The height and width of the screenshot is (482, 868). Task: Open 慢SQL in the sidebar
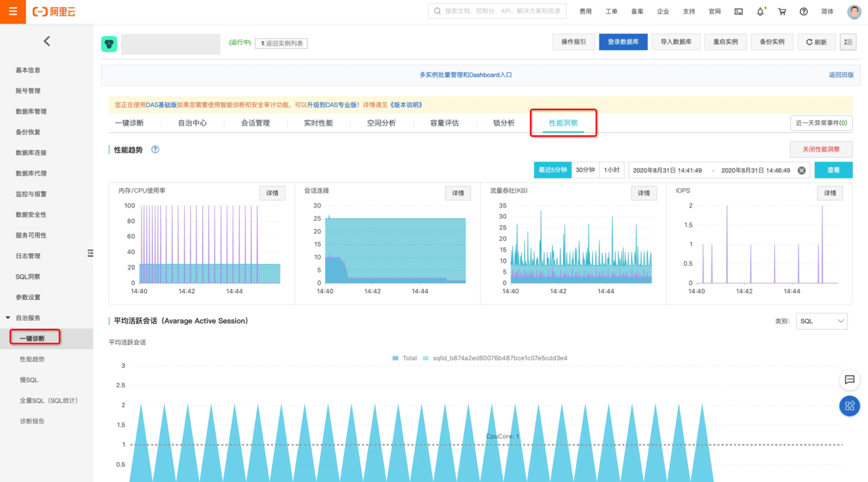[x=29, y=380]
